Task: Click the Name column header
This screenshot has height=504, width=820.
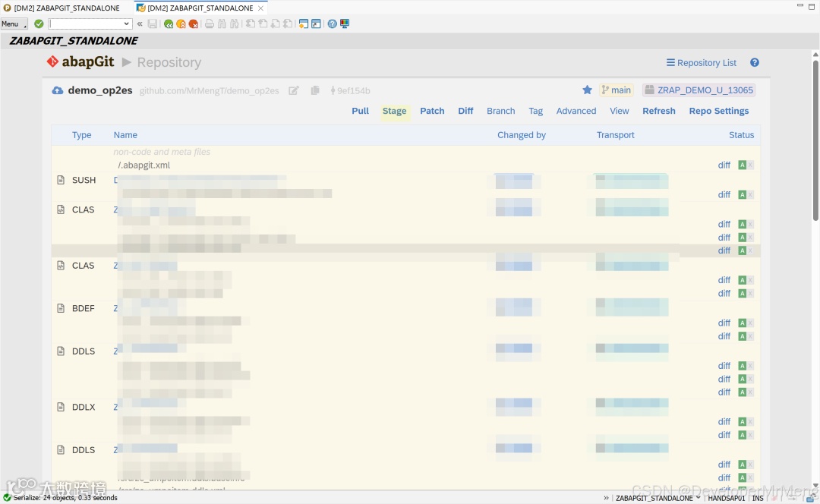Action: pyautogui.click(x=125, y=135)
